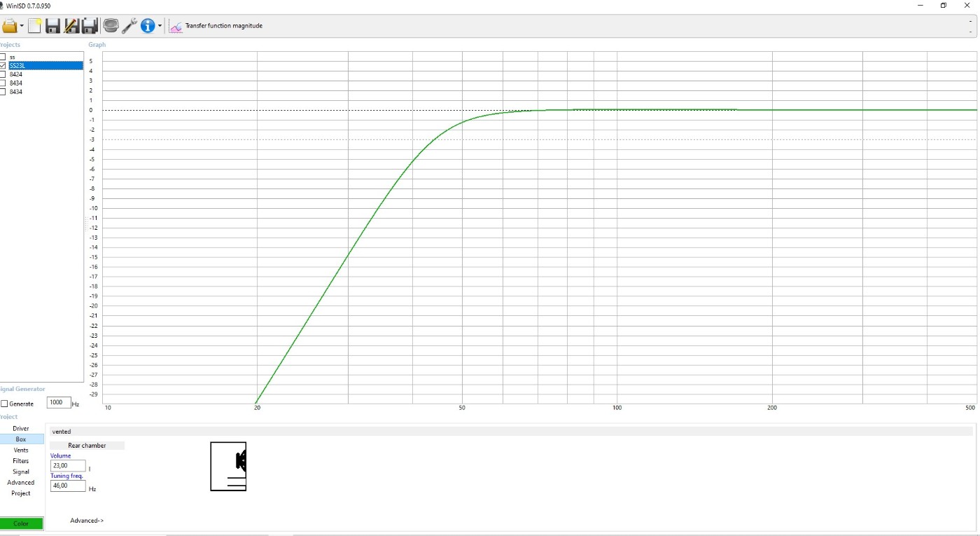Open the Transfer function magnitude graph selector
This screenshot has height=536, width=980.
click(216, 26)
